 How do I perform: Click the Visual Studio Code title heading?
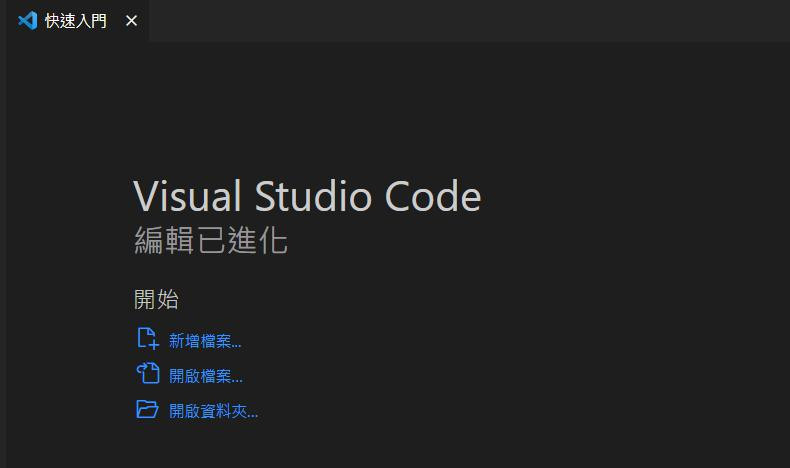(x=307, y=196)
